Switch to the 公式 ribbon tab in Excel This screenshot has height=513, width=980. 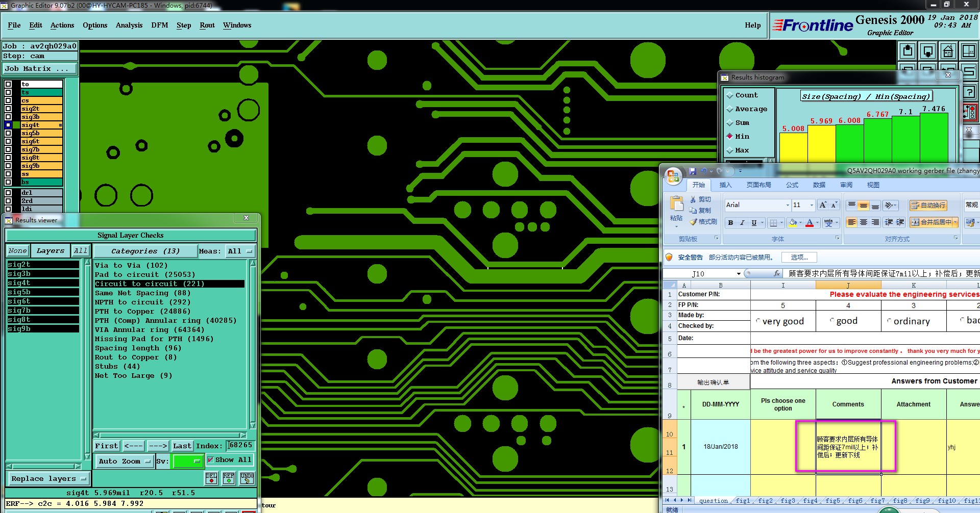coord(792,185)
